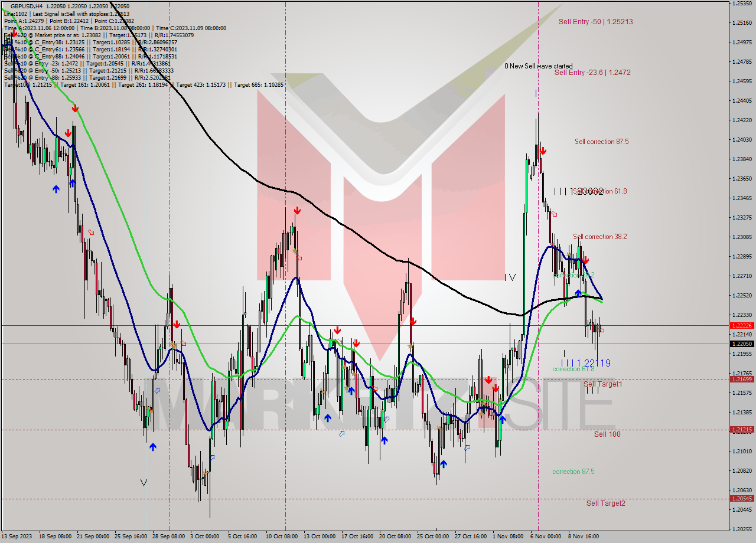756x543 pixels.
Task: Click the '10 Oct 08:00' date on time axis
Action: coord(282,537)
